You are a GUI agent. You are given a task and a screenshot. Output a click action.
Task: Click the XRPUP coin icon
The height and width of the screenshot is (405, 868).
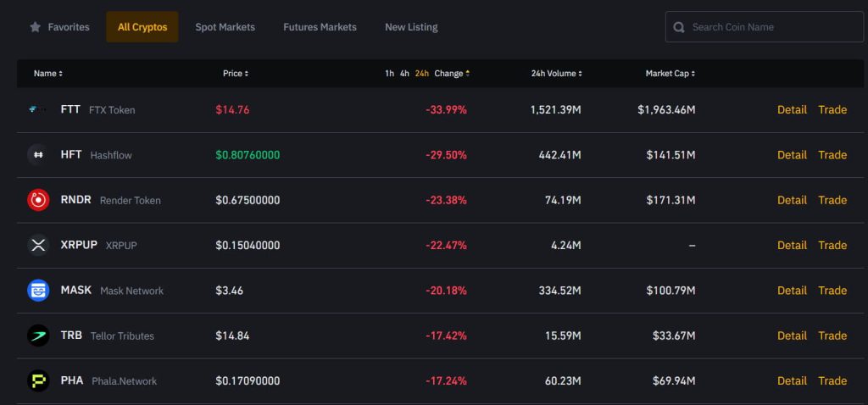[38, 245]
